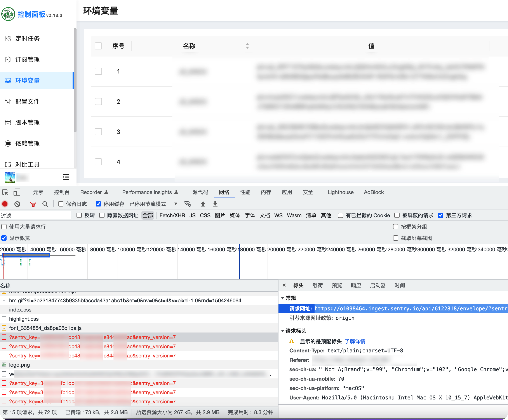This screenshot has height=420, width=508.
Task: Import HAR file via upload icon
Action: (x=203, y=204)
